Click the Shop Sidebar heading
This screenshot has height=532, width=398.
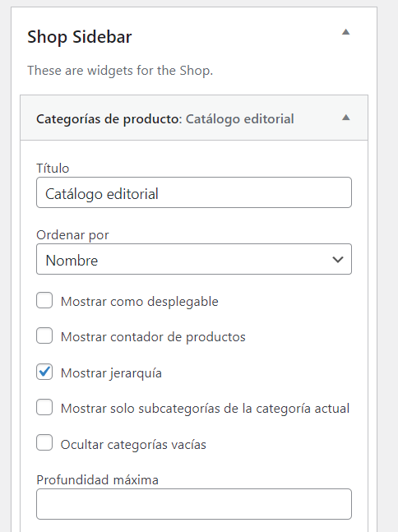(80, 37)
